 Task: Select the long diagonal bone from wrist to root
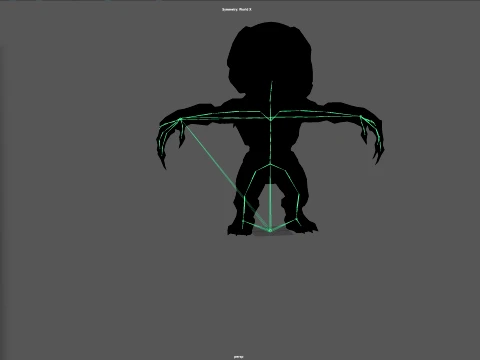pyautogui.click(x=225, y=175)
